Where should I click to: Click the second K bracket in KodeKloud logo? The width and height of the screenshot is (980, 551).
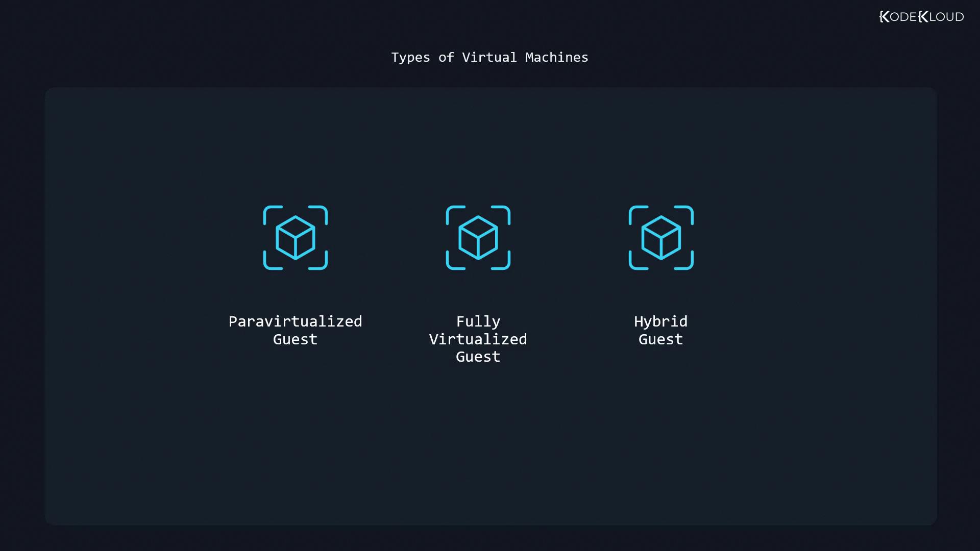tap(923, 17)
